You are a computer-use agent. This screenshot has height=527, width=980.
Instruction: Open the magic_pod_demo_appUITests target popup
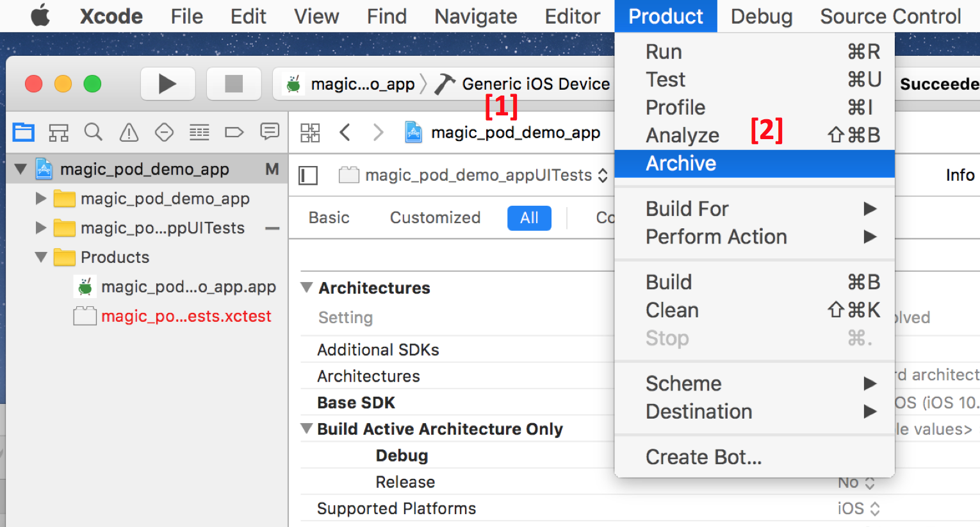[473, 175]
